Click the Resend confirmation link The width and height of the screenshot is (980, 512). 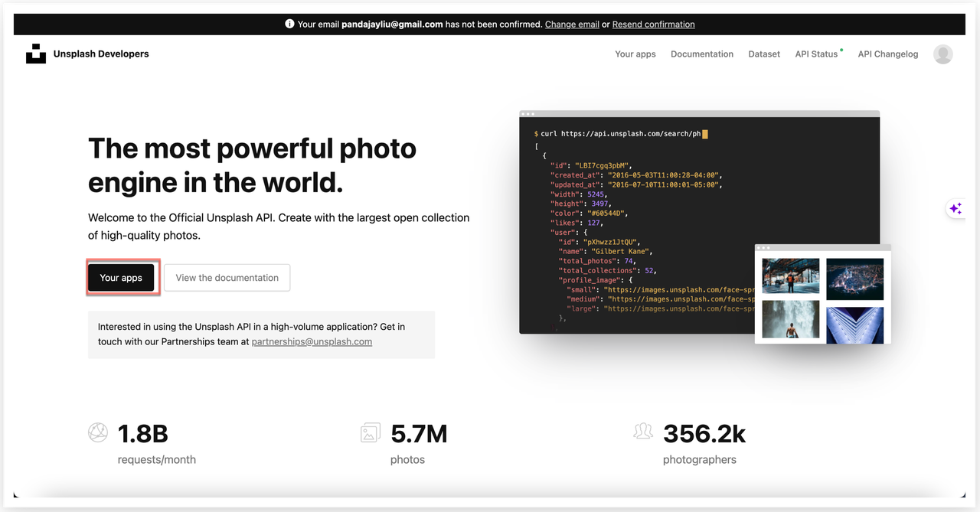pos(654,24)
